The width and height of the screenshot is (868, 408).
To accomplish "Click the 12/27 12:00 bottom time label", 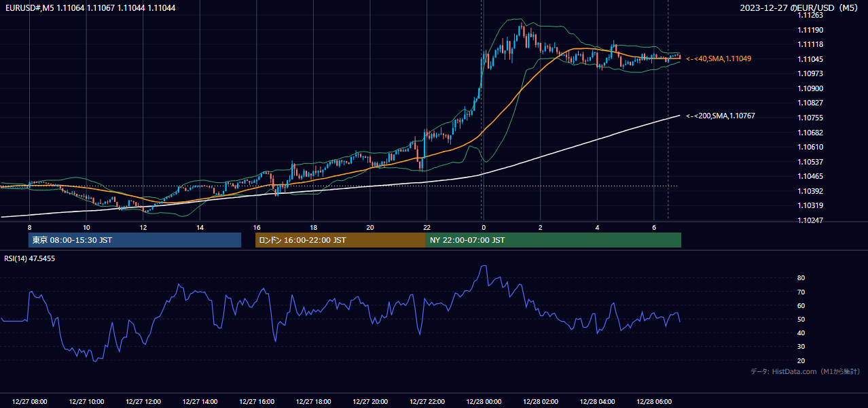I will click(143, 402).
